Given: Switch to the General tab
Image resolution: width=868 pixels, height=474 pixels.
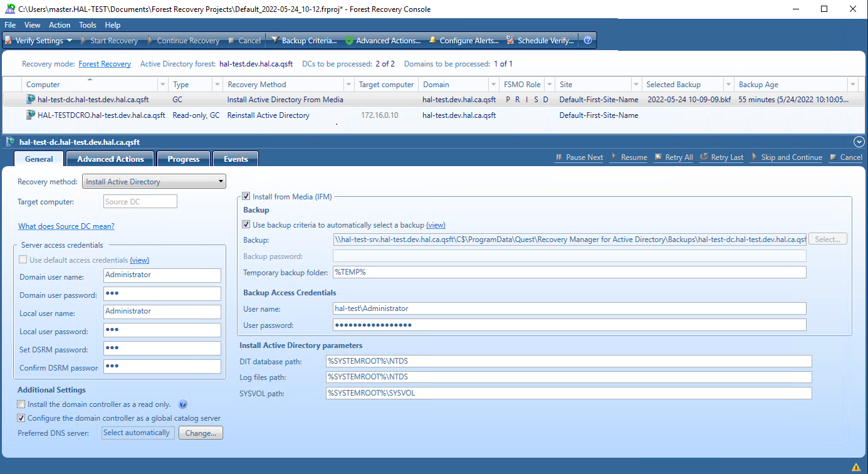Looking at the screenshot, I should click(x=39, y=159).
